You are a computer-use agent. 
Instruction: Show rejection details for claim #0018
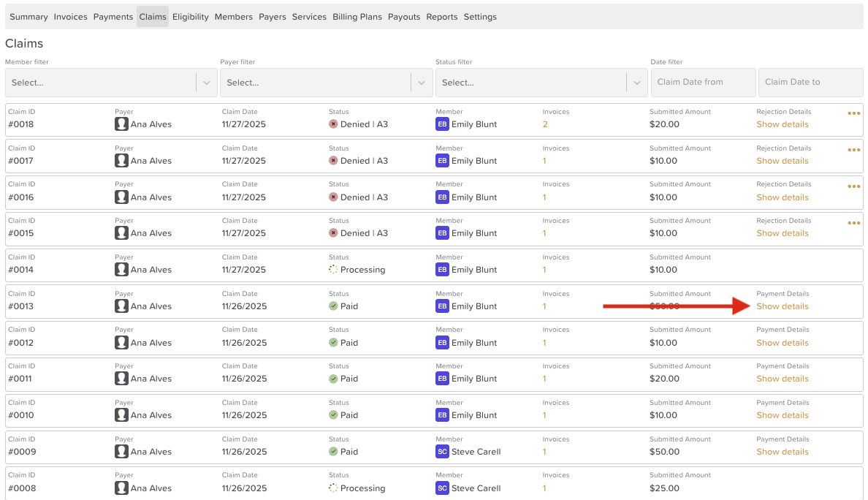coord(782,124)
